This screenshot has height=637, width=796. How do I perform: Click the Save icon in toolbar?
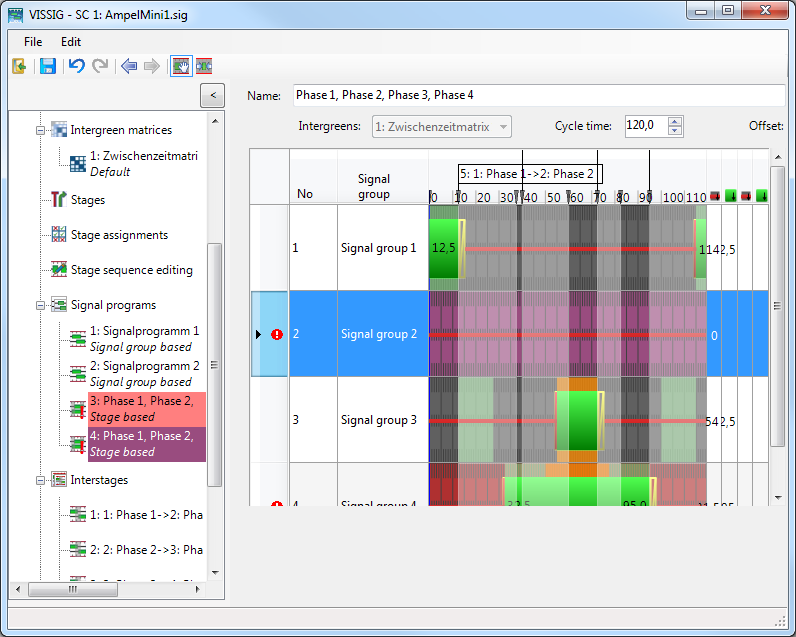pos(47,66)
